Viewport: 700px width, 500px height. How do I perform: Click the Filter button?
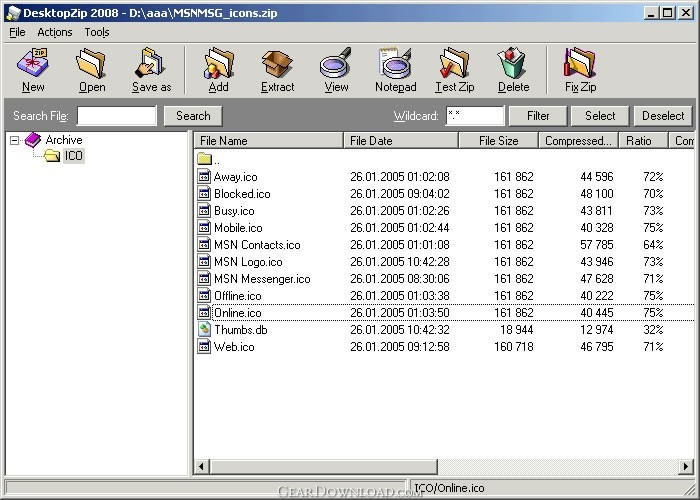coord(538,116)
